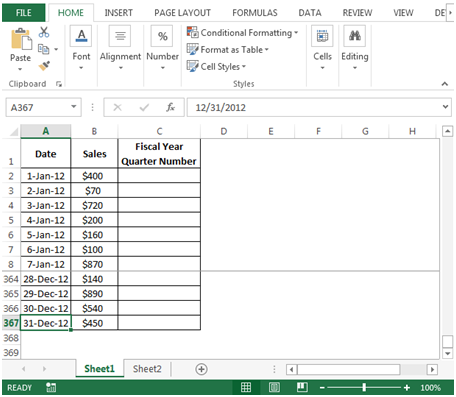The width and height of the screenshot is (456, 397).
Task: Click the 100% zoom level
Action: pyautogui.click(x=430, y=388)
